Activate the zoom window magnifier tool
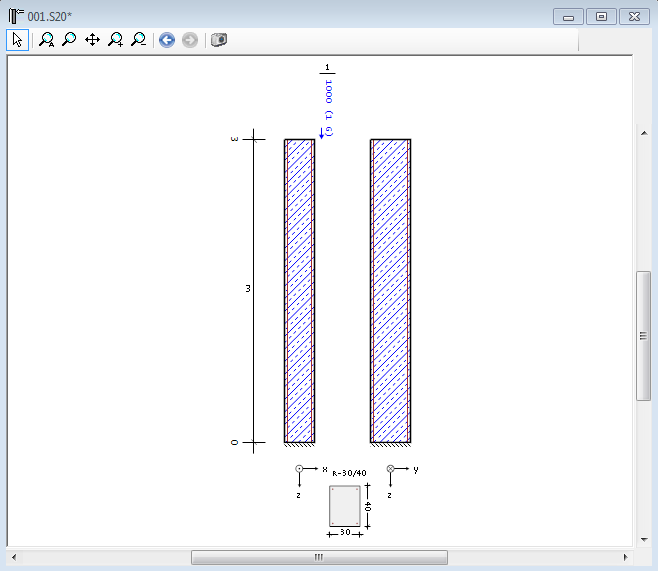Screen dimensions: 658x571 69,40
